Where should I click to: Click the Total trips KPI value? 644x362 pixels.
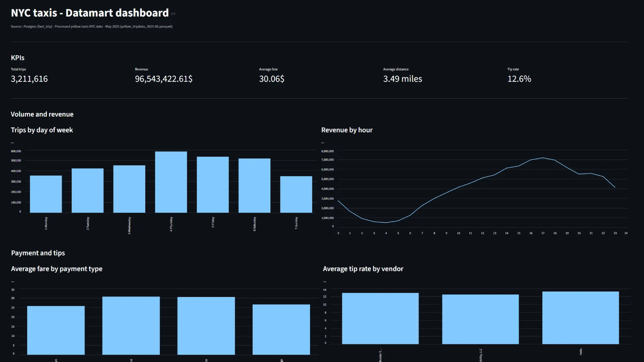coord(29,79)
